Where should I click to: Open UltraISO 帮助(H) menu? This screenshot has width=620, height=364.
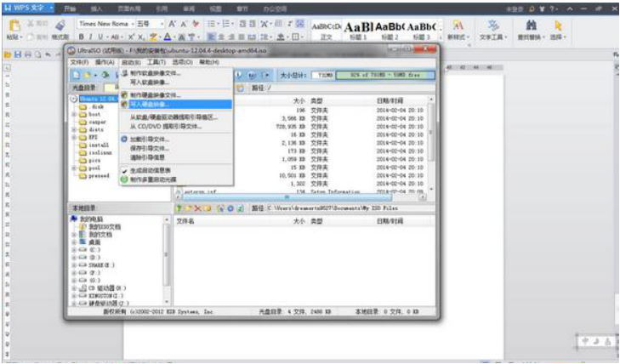pyautogui.click(x=209, y=62)
